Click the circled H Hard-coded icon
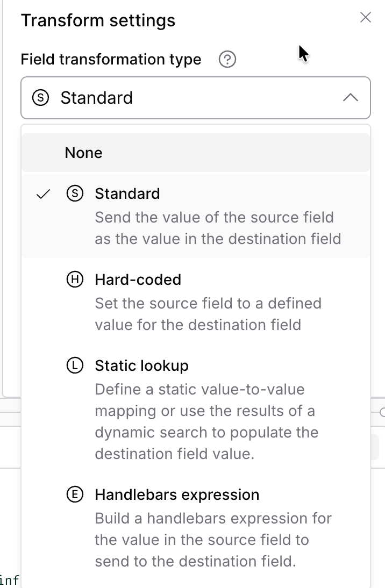 coord(75,279)
